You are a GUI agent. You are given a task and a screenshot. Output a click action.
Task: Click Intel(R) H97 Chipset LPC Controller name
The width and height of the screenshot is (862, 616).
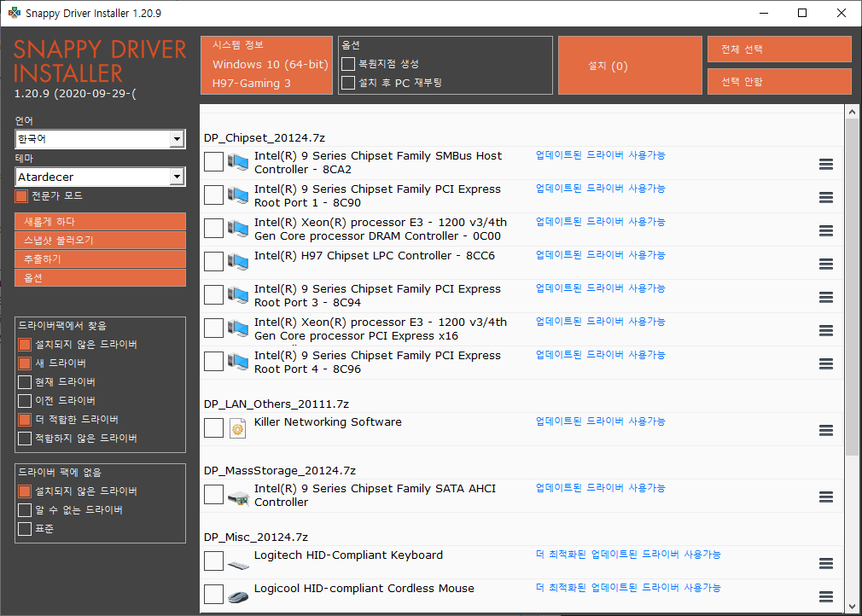pos(375,255)
